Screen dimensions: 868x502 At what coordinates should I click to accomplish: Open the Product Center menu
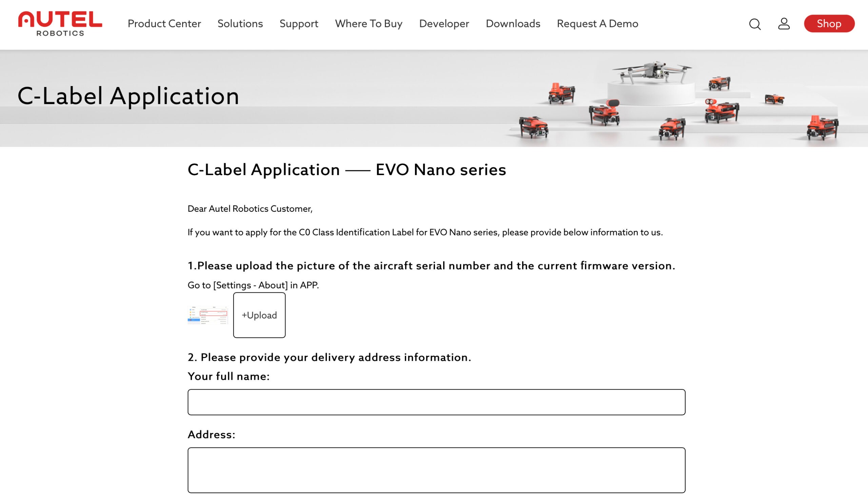coord(164,23)
